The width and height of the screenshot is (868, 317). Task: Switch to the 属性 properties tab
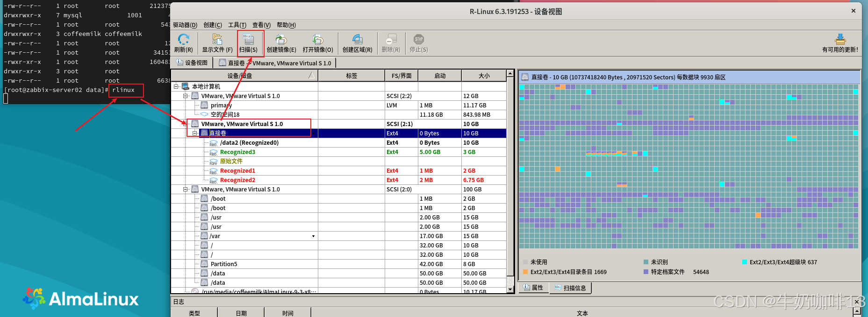pos(533,288)
